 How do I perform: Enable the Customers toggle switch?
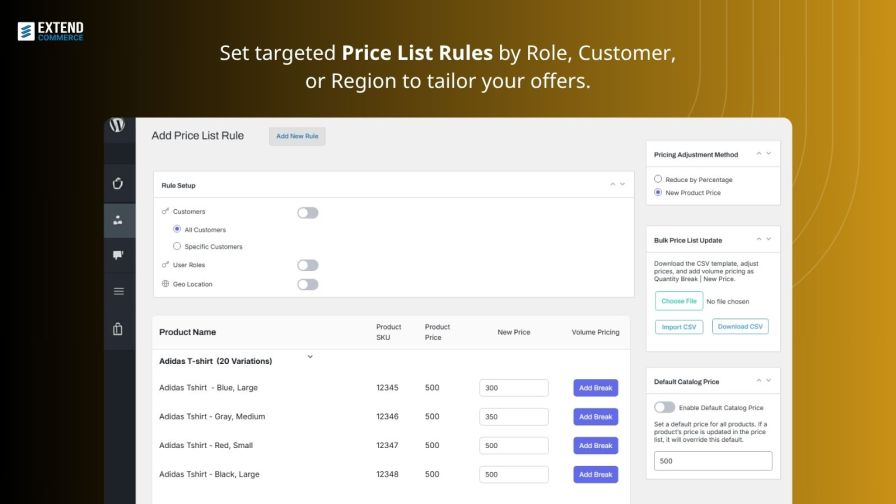click(x=307, y=213)
